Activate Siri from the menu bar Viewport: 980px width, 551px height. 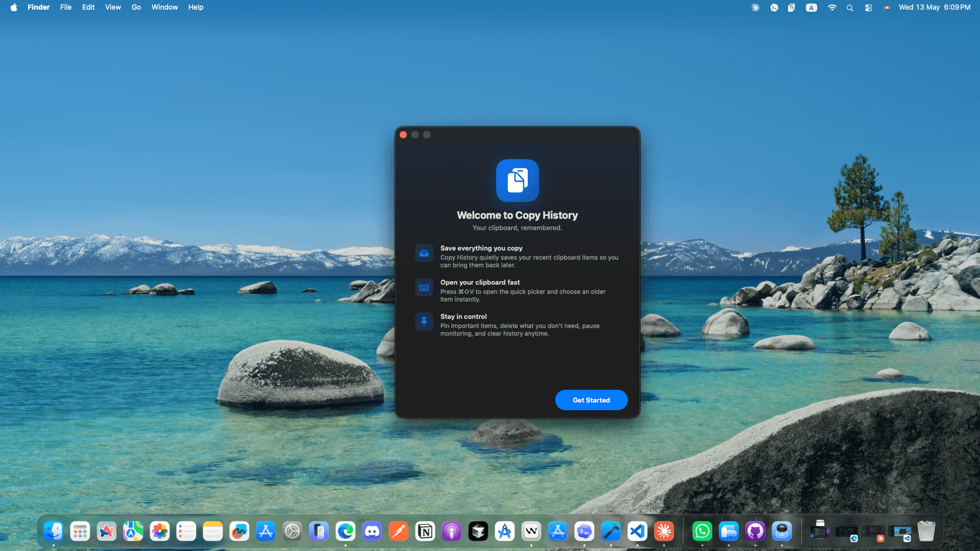(x=887, y=8)
